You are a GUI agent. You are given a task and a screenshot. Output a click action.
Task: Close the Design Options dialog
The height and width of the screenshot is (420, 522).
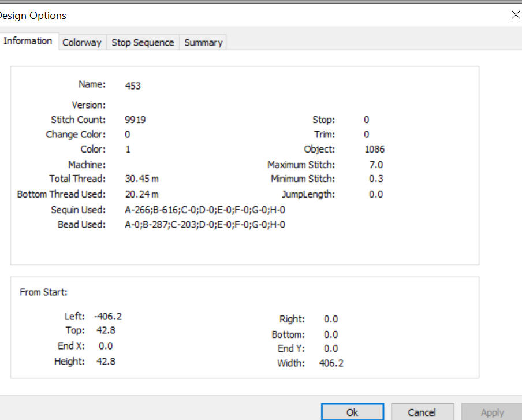click(x=516, y=15)
